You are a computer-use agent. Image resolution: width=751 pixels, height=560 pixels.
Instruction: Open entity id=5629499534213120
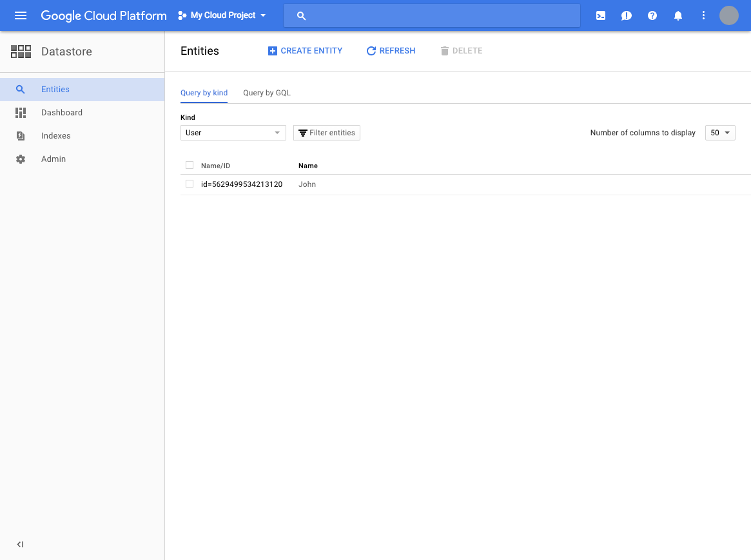(241, 184)
